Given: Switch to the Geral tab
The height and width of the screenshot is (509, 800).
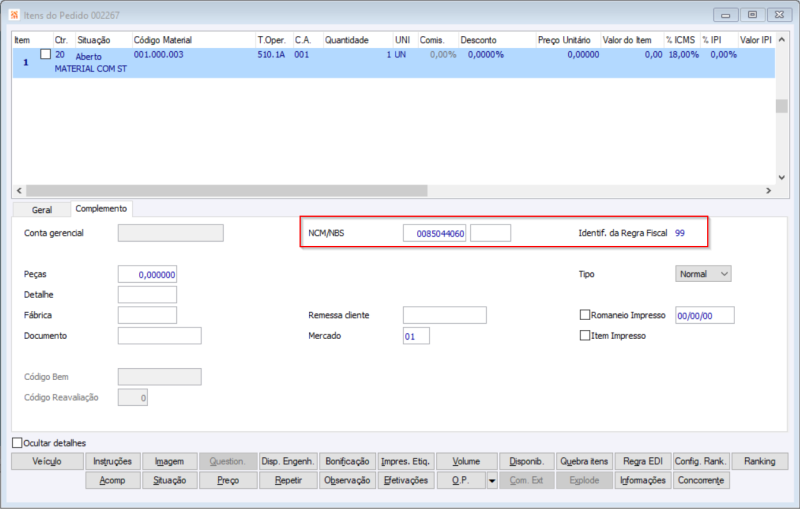Looking at the screenshot, I should (41, 210).
